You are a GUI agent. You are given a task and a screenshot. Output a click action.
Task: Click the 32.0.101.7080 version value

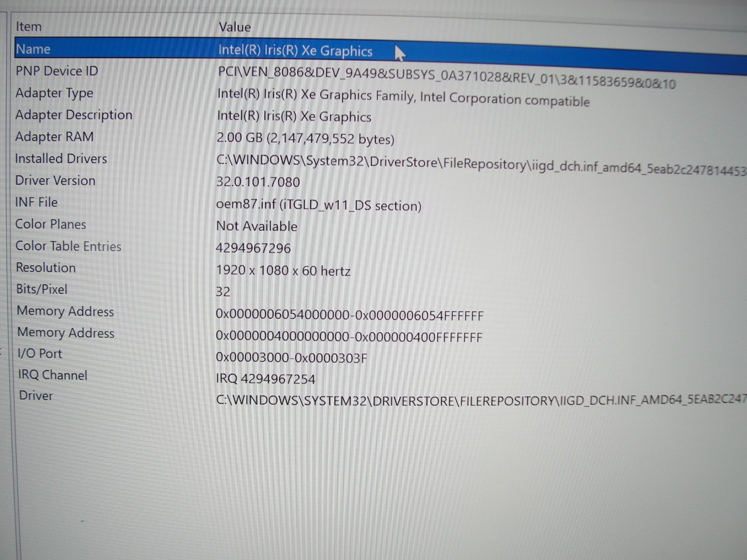click(x=258, y=182)
